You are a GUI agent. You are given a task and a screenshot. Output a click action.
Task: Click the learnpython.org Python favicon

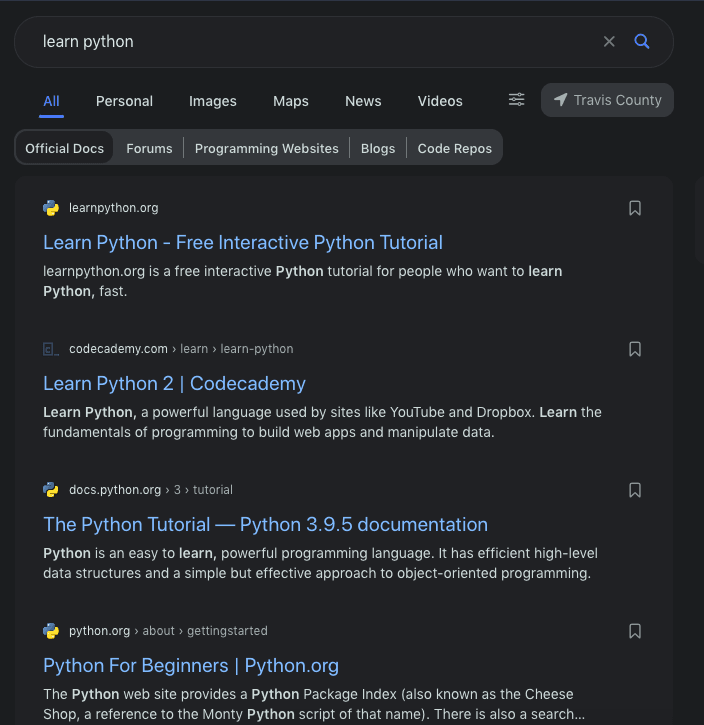tap(51, 208)
